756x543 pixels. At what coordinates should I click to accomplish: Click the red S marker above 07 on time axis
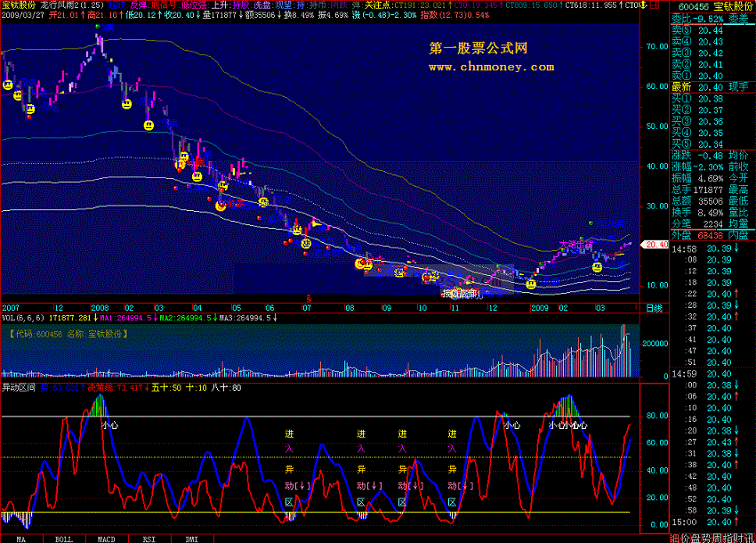(309, 299)
